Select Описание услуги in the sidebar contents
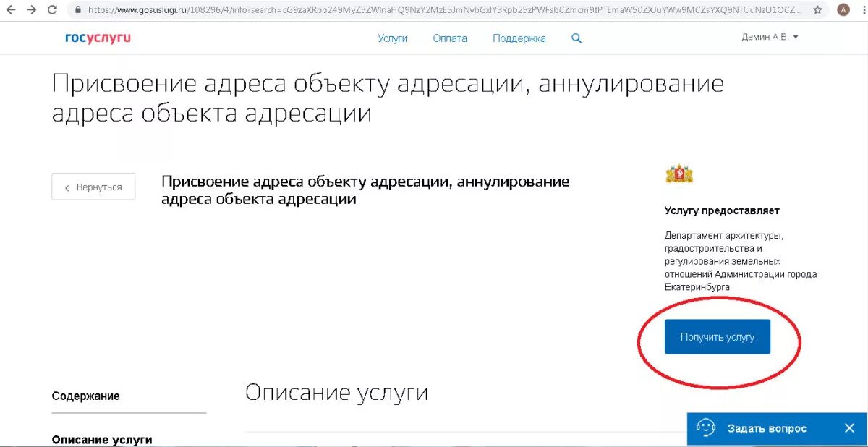This screenshot has height=447, width=868. 102,439
